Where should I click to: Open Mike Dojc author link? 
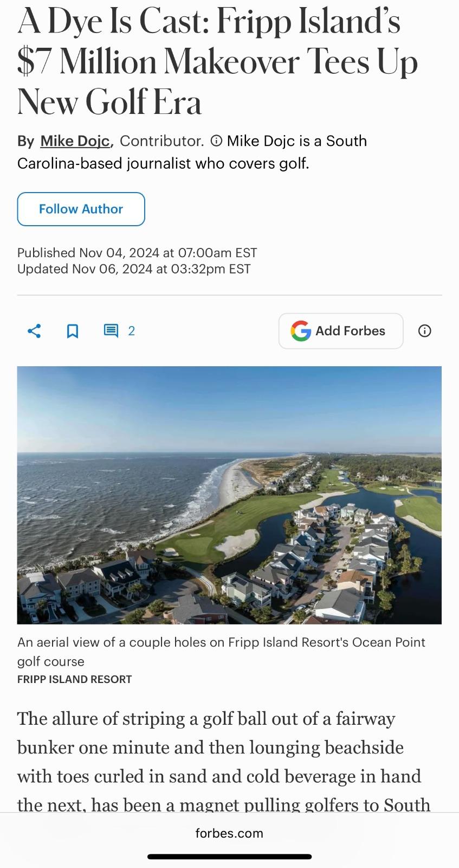point(75,141)
